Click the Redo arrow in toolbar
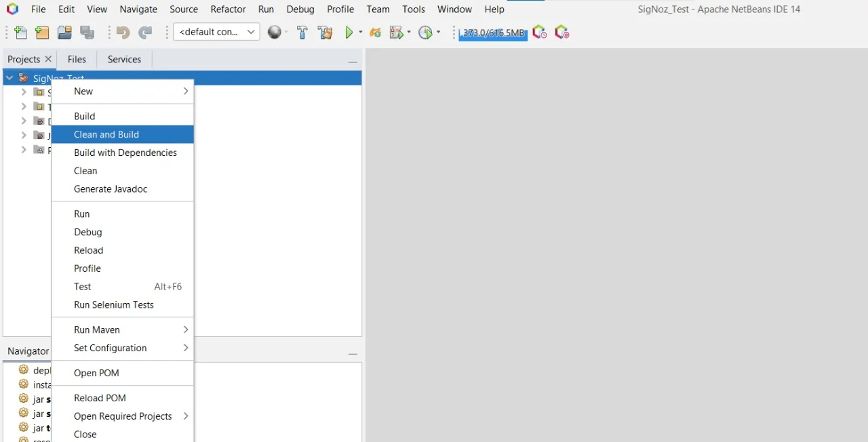Image resolution: width=868 pixels, height=442 pixels. point(145,33)
